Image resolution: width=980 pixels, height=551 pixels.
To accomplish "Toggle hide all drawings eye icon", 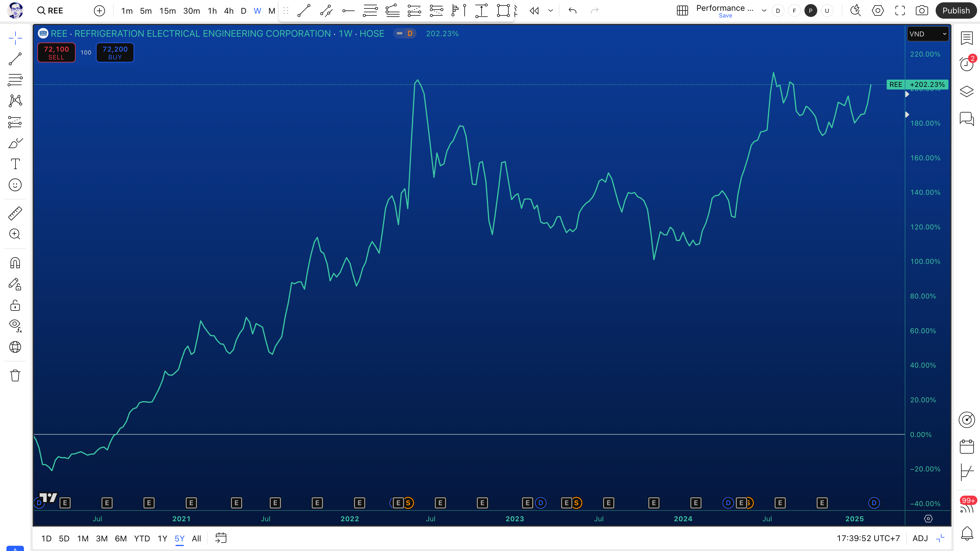I will point(15,326).
